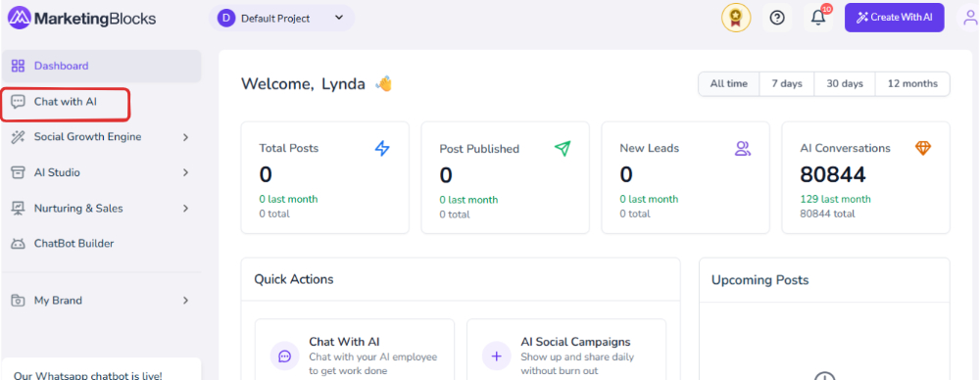This screenshot has height=380, width=980.
Task: Expand the My Brand section
Action: point(101,301)
